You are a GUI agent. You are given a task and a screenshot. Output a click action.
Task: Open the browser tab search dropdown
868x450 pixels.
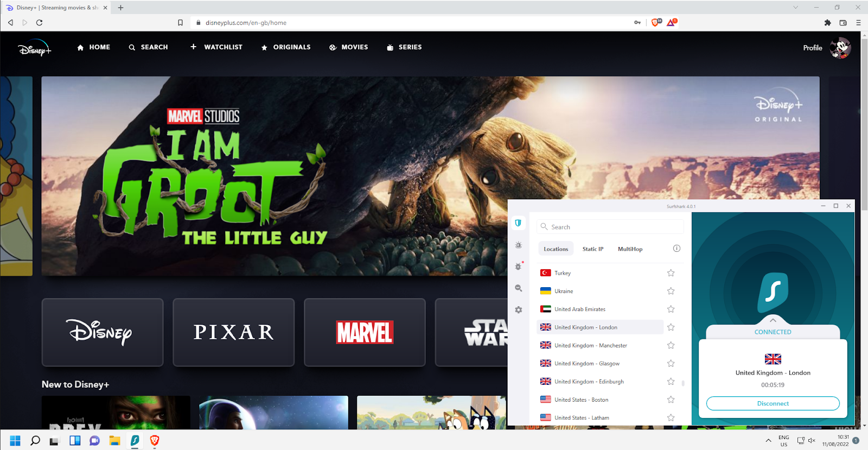click(795, 8)
